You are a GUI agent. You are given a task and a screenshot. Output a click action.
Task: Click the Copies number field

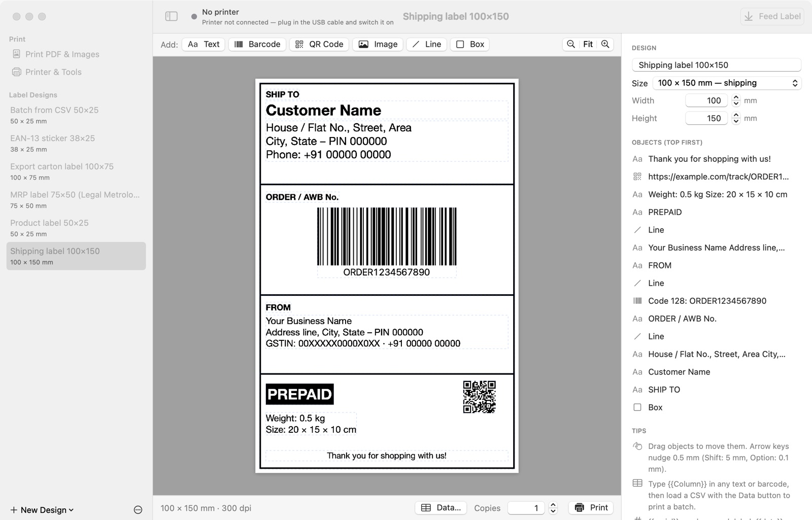coord(526,508)
